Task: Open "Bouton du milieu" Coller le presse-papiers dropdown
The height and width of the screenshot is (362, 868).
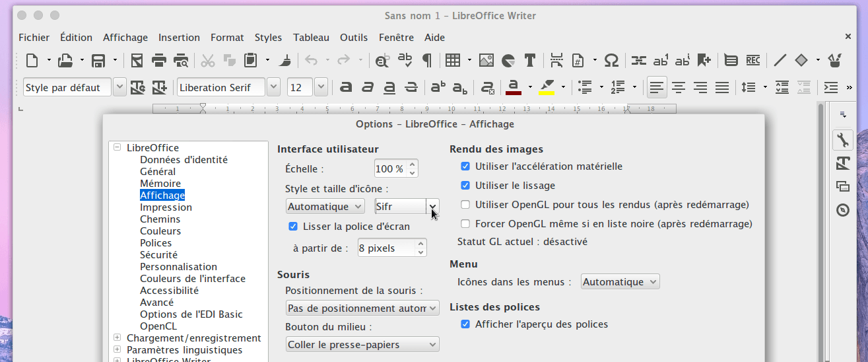Action: coord(362,345)
